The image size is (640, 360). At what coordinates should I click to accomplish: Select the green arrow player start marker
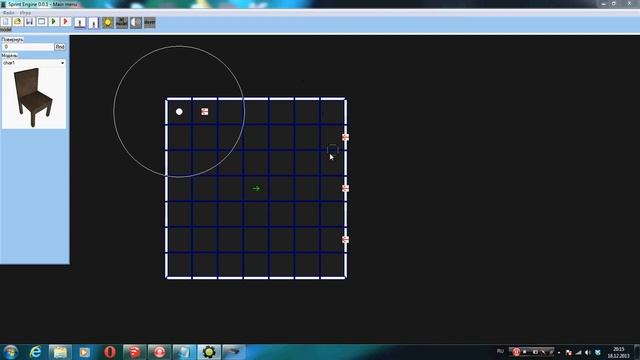point(256,189)
